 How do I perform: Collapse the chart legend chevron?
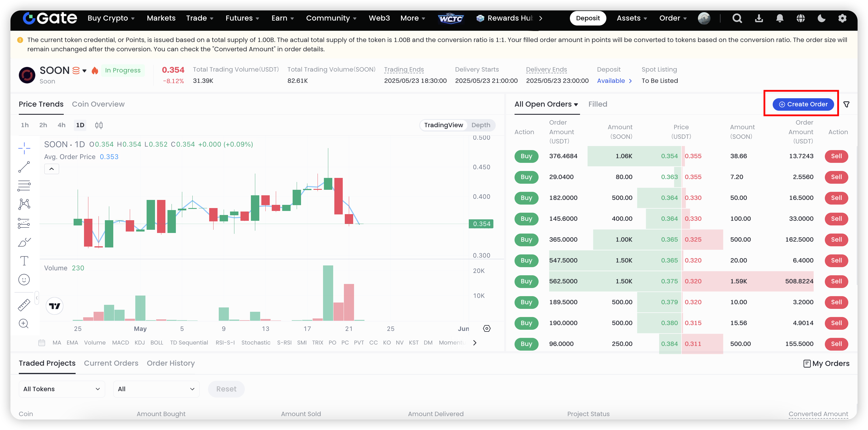click(52, 169)
